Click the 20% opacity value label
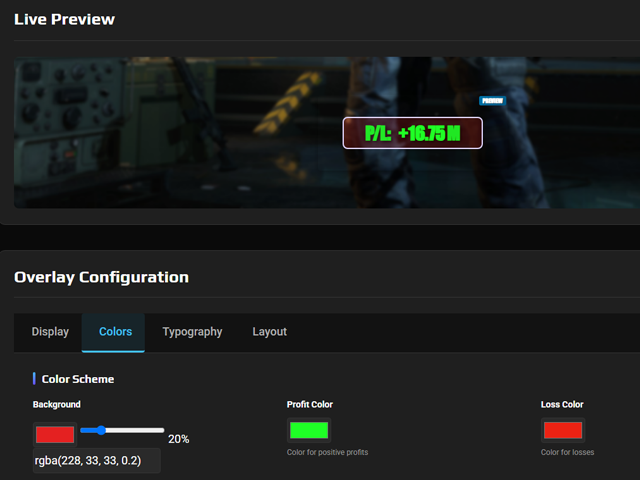 (179, 439)
